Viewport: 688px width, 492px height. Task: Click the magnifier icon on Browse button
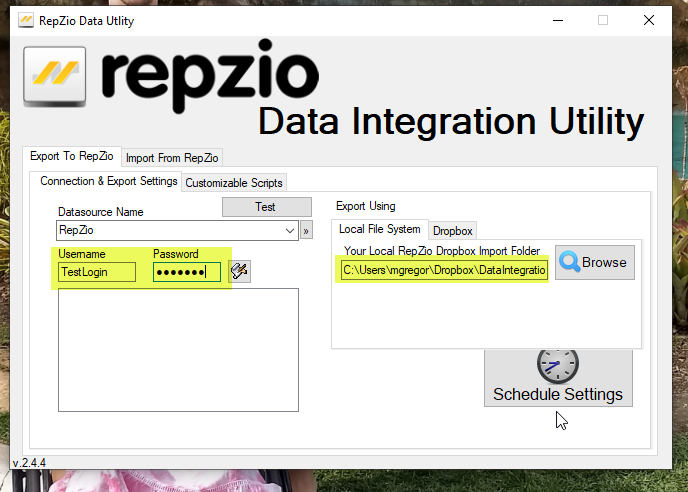pos(570,262)
